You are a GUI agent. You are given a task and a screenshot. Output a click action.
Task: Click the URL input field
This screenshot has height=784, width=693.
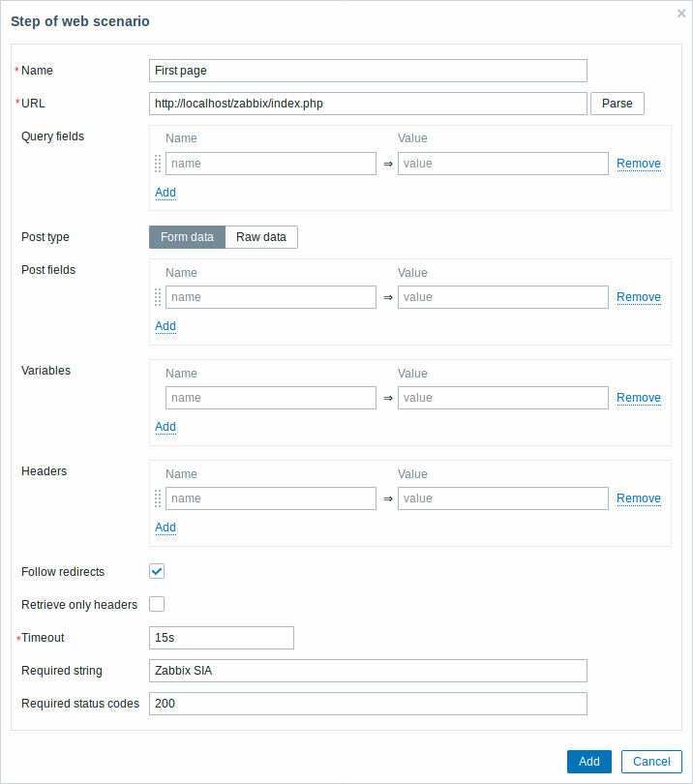pos(368,104)
